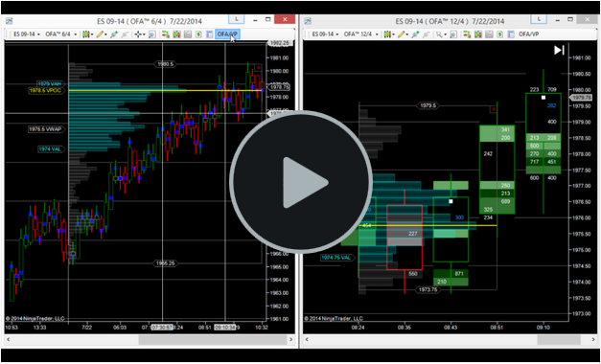Screen dimensions: 601x364
Task: Open the chart style candlestick menu in left window
Action: [x=87, y=34]
